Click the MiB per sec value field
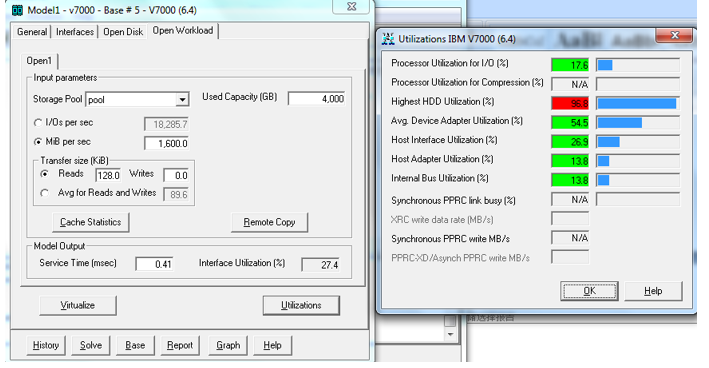Viewport: 709px width, 368px height. coord(166,143)
